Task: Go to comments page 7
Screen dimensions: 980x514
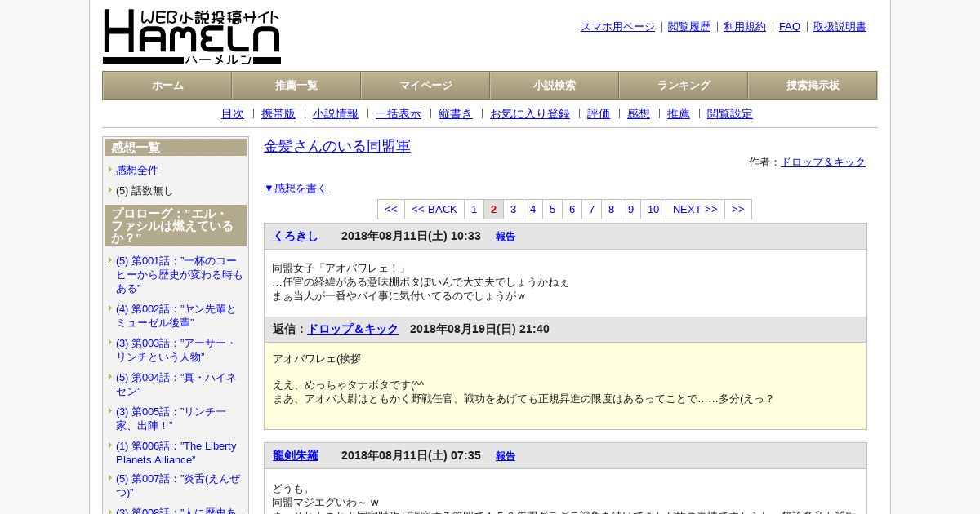Action: [591, 209]
